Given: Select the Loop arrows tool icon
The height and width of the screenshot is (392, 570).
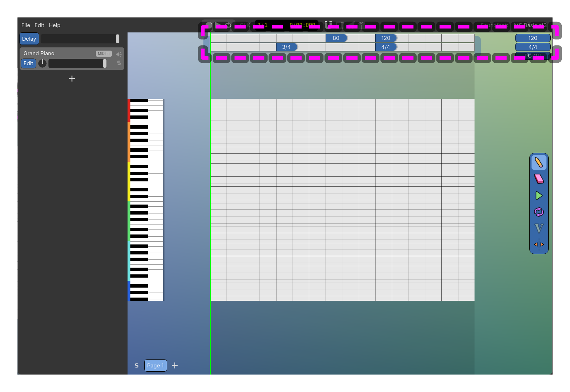Looking at the screenshot, I should point(539,212).
